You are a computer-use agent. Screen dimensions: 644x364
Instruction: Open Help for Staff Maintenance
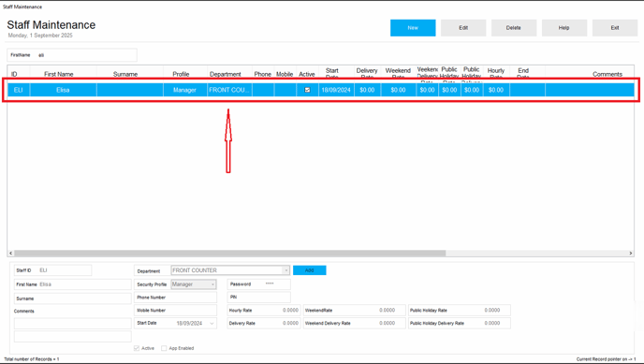pyautogui.click(x=564, y=28)
